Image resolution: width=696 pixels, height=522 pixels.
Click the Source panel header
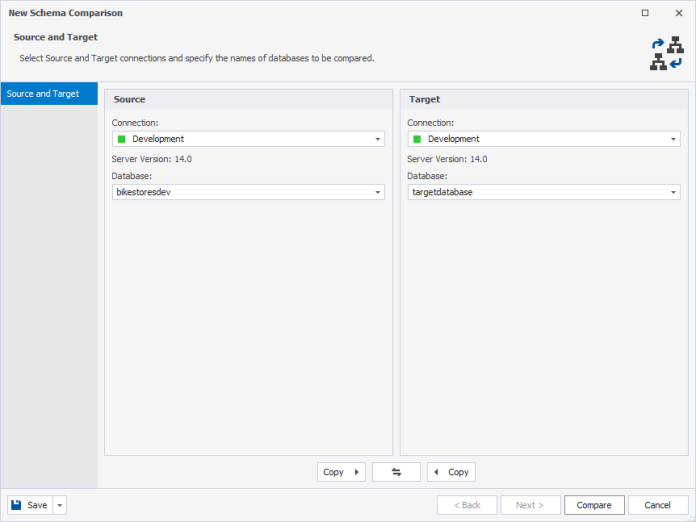pyautogui.click(x=248, y=100)
